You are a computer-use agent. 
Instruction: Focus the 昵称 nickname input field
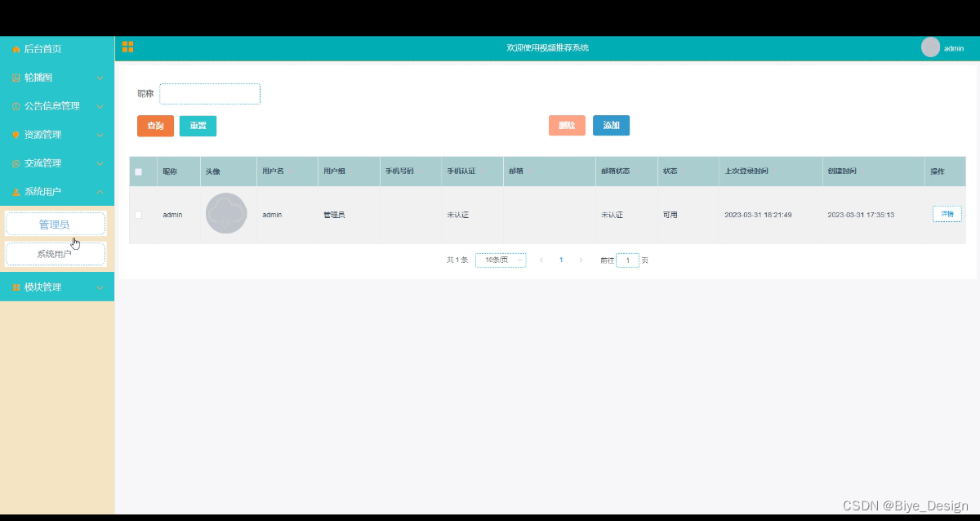coord(210,94)
